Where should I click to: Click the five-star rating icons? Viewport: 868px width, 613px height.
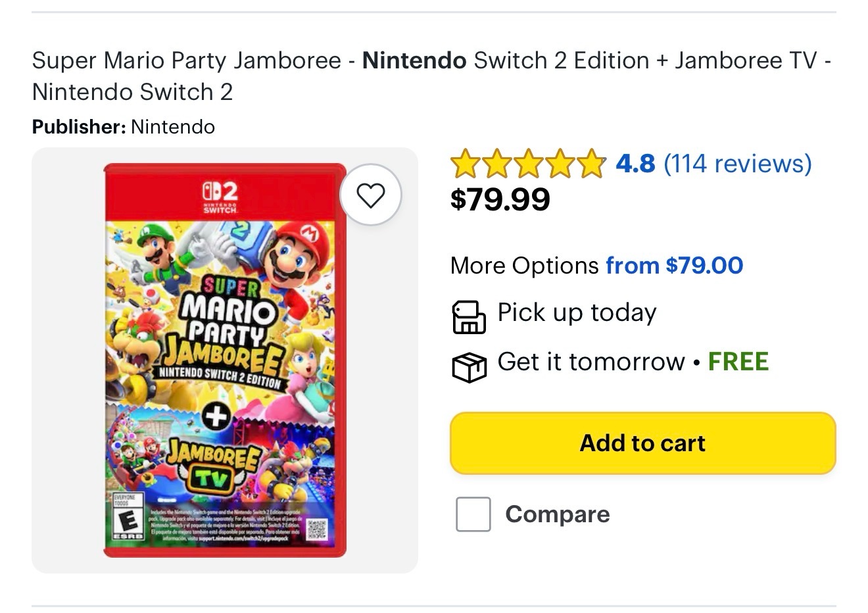click(x=527, y=164)
